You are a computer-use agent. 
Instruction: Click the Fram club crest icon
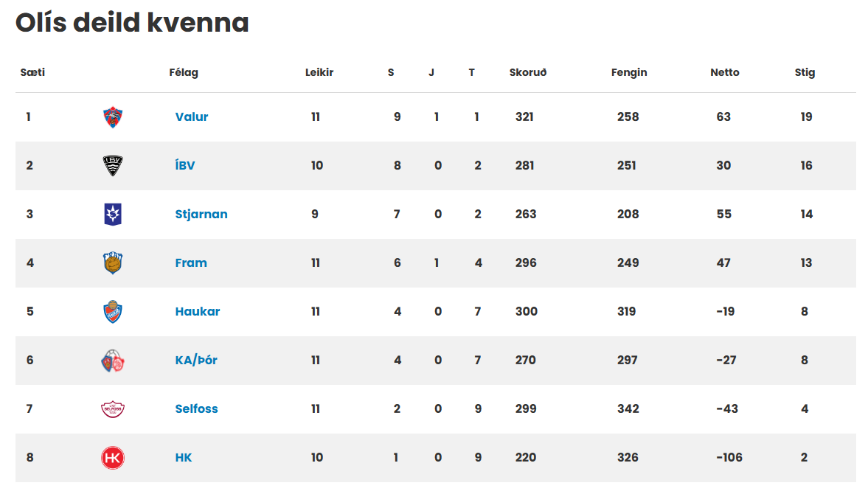click(113, 262)
